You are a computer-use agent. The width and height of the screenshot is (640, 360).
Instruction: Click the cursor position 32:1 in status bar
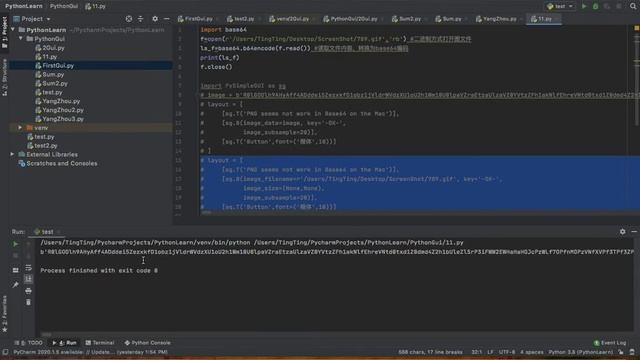click(476, 352)
